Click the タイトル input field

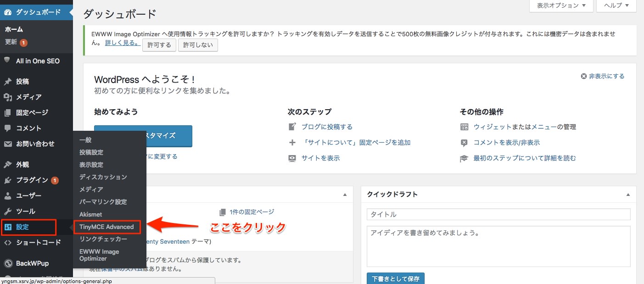pyautogui.click(x=498, y=214)
